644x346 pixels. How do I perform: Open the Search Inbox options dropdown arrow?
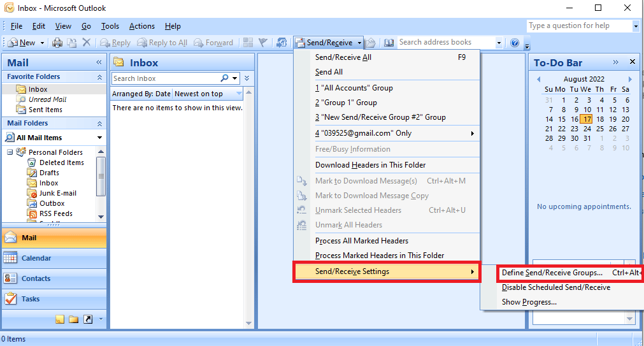(234, 78)
